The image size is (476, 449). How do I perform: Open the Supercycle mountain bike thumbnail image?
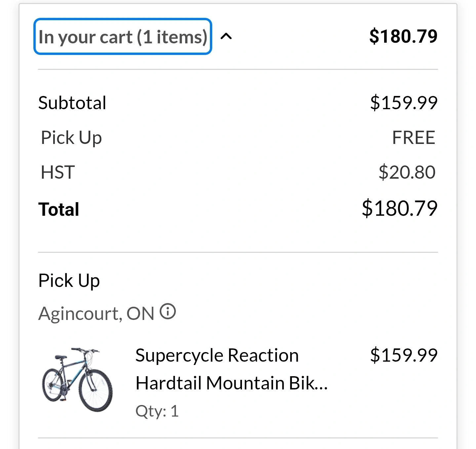tap(77, 379)
